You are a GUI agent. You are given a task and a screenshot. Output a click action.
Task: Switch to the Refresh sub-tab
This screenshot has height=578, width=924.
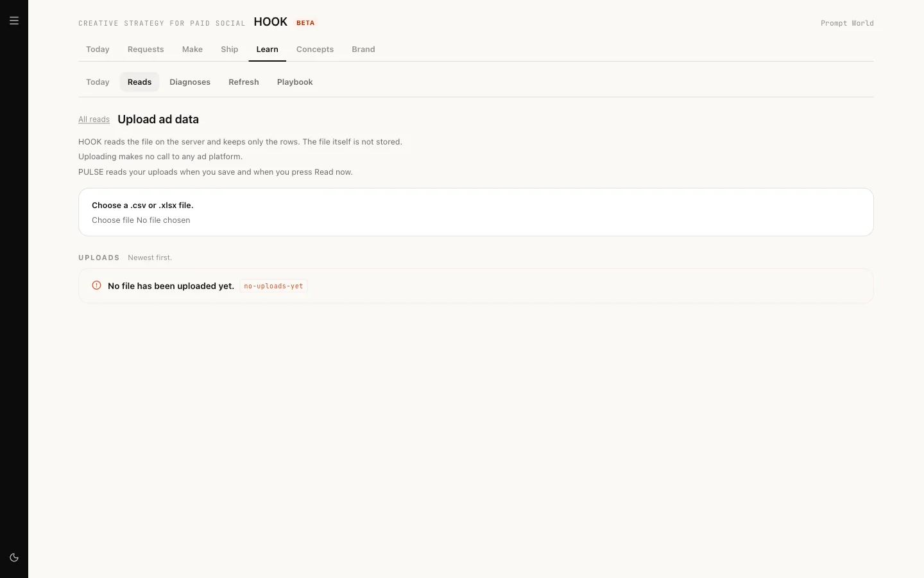point(244,82)
